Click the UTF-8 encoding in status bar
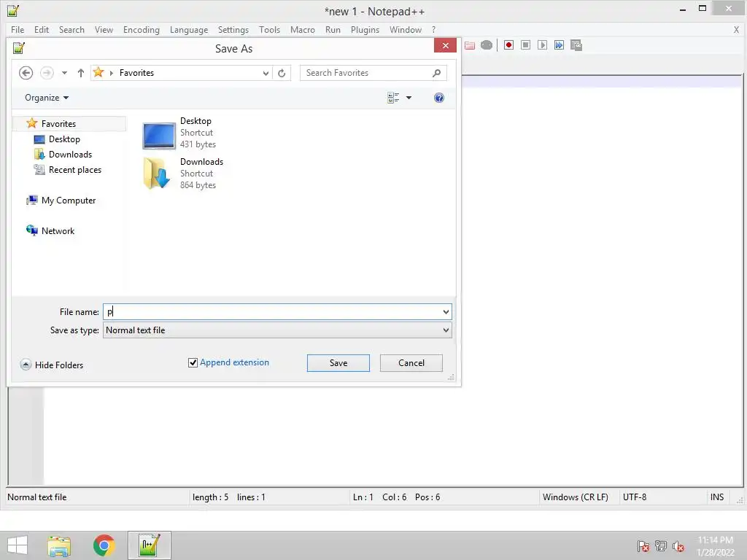This screenshot has width=747, height=560. [635, 497]
